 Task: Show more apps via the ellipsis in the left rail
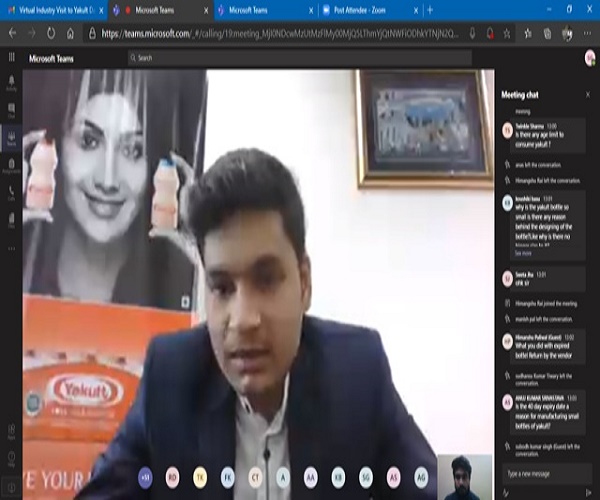[11, 248]
